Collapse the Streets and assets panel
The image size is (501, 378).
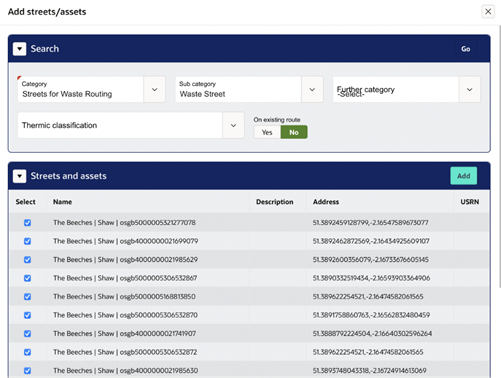point(20,176)
